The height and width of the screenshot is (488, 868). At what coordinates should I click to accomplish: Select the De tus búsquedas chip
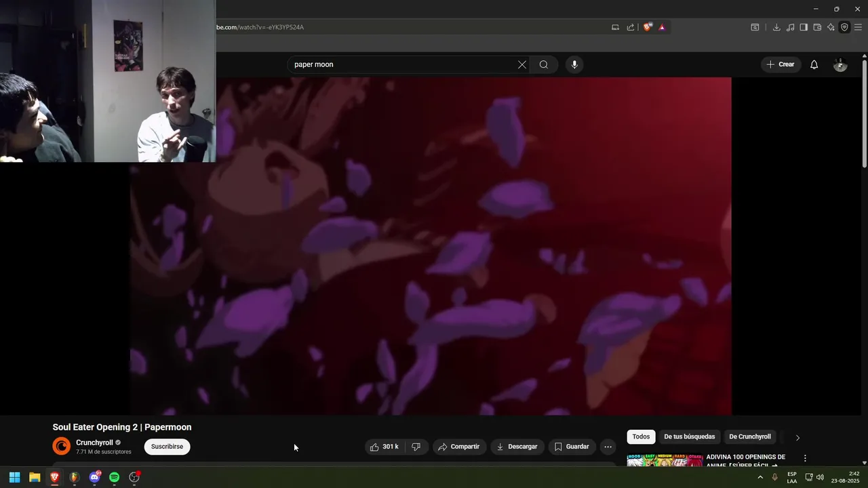pyautogui.click(x=689, y=436)
